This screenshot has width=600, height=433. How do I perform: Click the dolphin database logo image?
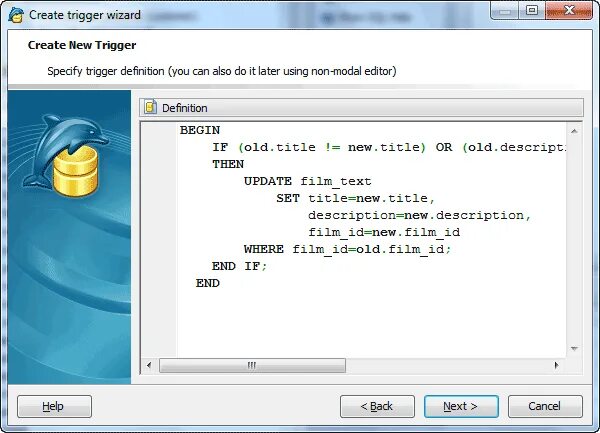(67, 156)
